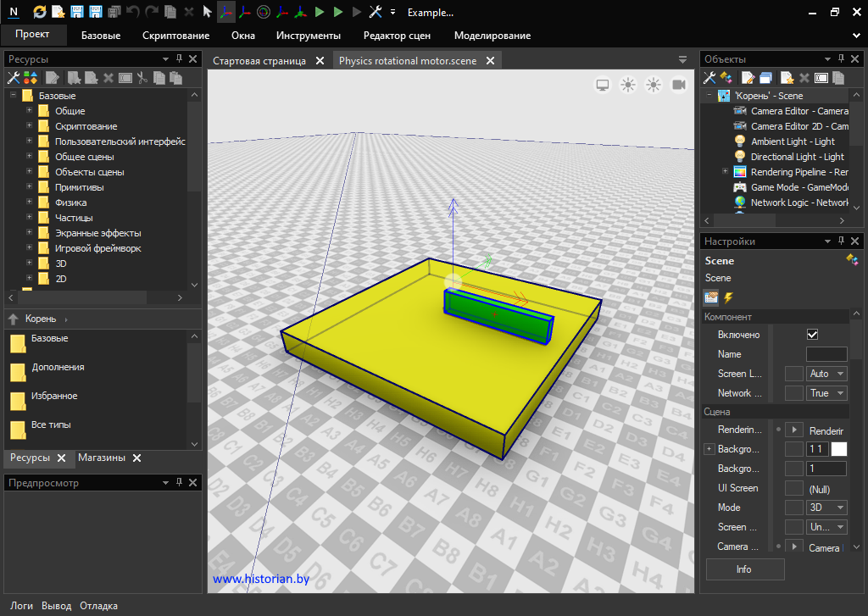This screenshot has width=868, height=616.
Task: Switch to the Стартовая страница tab
Action: coord(259,61)
